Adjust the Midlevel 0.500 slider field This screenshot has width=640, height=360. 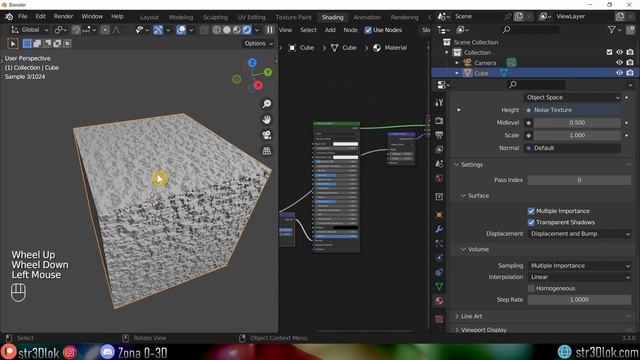[577, 123]
